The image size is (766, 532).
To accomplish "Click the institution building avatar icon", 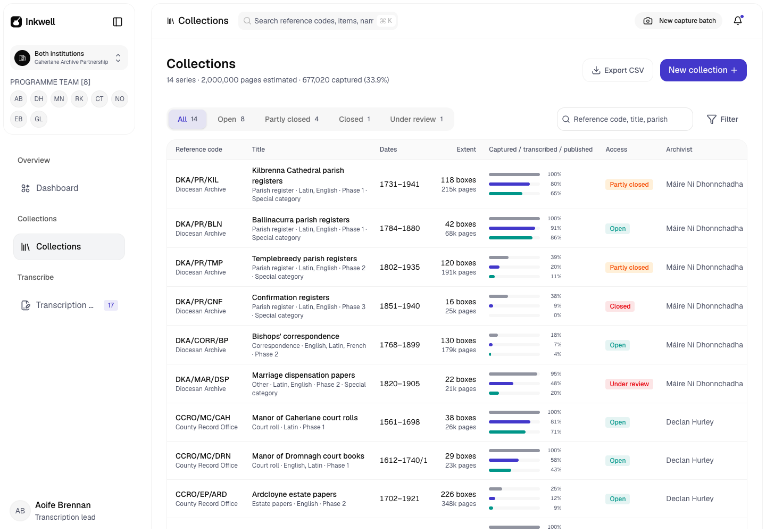I will pyautogui.click(x=22, y=57).
